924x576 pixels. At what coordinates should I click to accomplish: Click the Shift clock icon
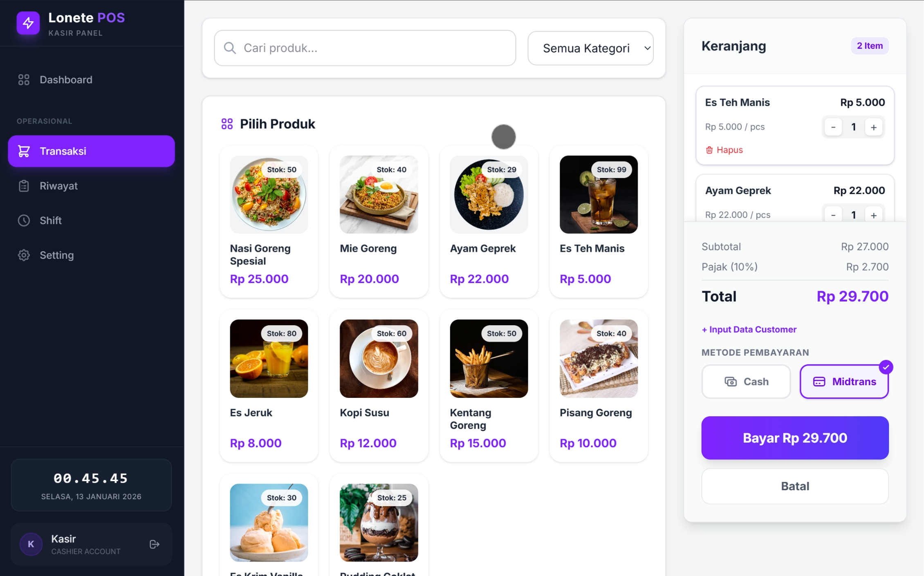tap(24, 221)
